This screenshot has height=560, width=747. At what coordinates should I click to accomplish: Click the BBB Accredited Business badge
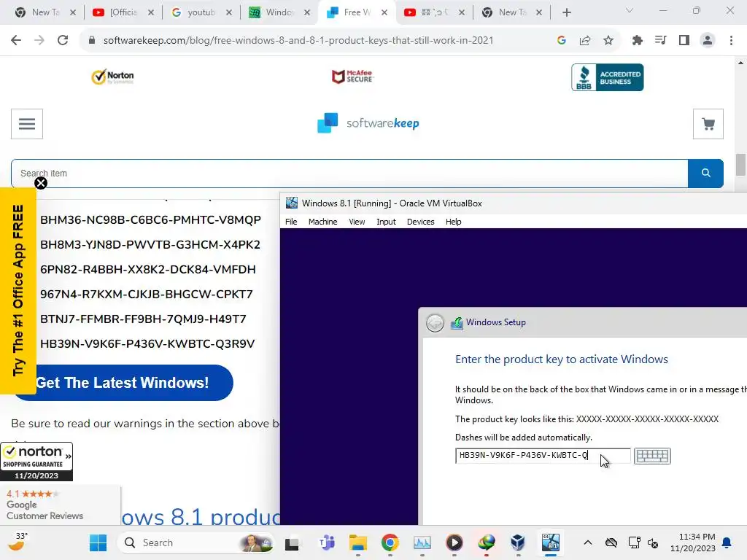point(608,77)
